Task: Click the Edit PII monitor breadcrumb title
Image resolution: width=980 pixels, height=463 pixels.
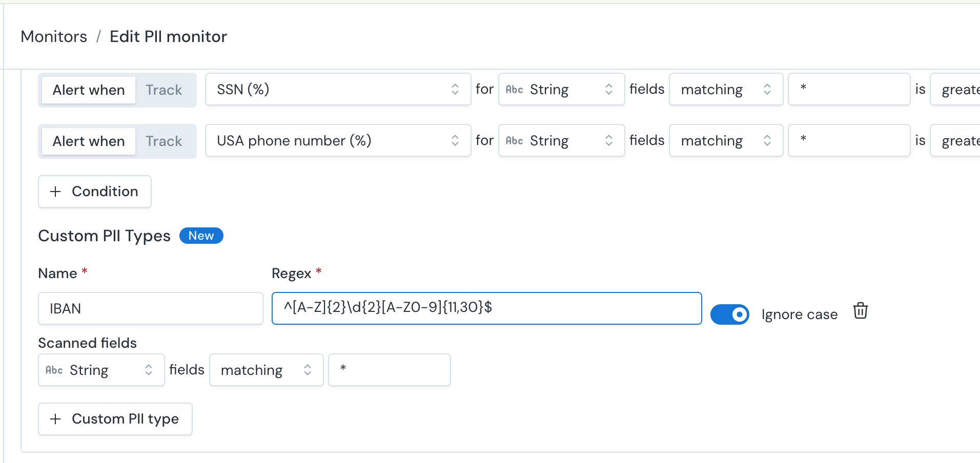Action: coord(168,37)
